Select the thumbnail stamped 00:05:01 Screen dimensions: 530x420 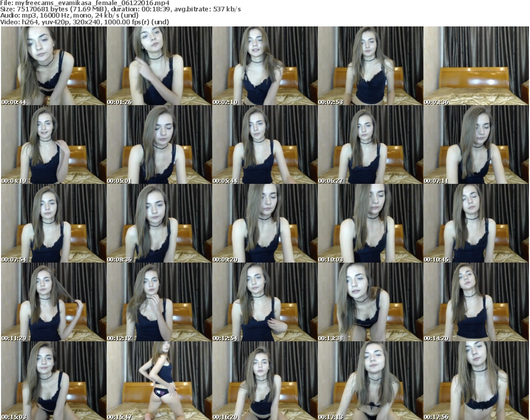tap(159, 144)
